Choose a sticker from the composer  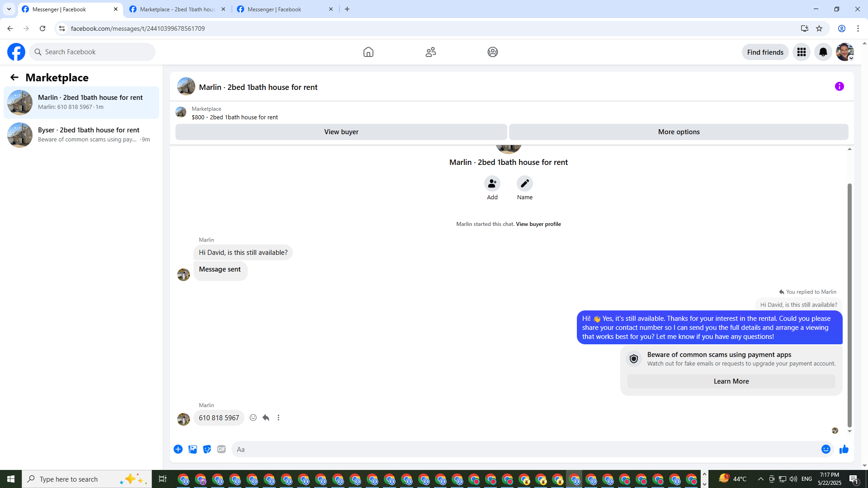click(207, 449)
